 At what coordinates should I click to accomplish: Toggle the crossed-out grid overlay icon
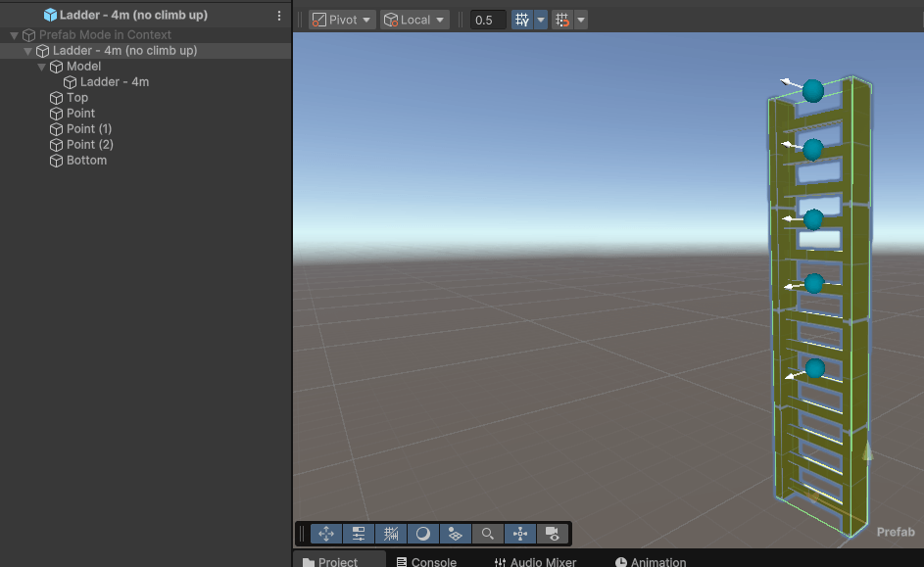(x=391, y=534)
